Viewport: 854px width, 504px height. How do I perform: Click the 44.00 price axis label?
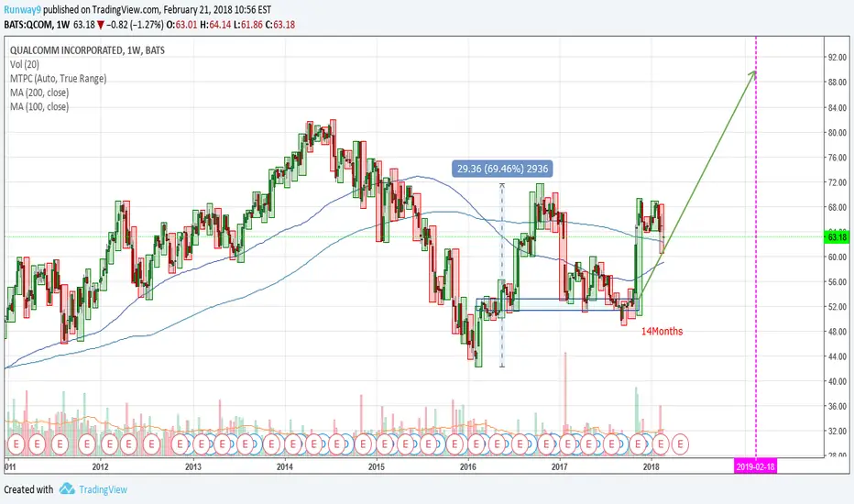838,356
